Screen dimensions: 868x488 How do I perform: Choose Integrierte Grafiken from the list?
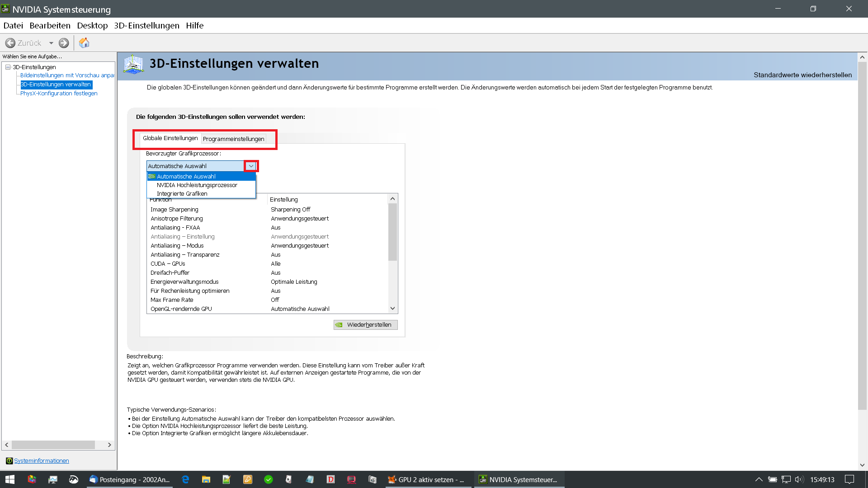pos(182,193)
